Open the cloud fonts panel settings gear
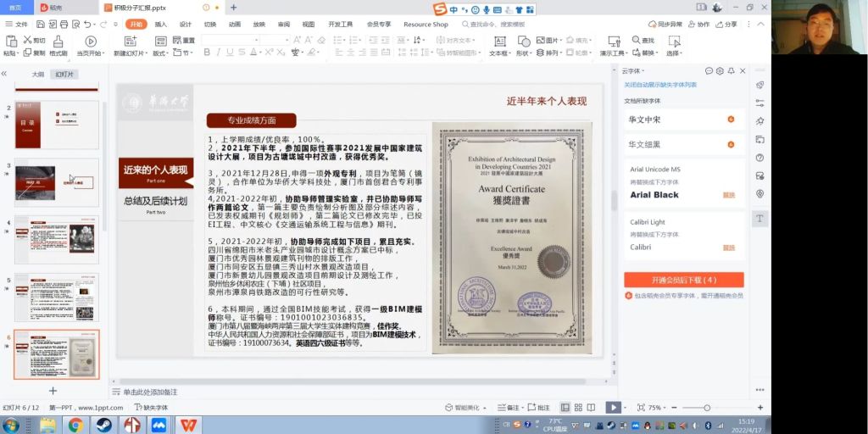This screenshot has height=434, width=868. 720,71
